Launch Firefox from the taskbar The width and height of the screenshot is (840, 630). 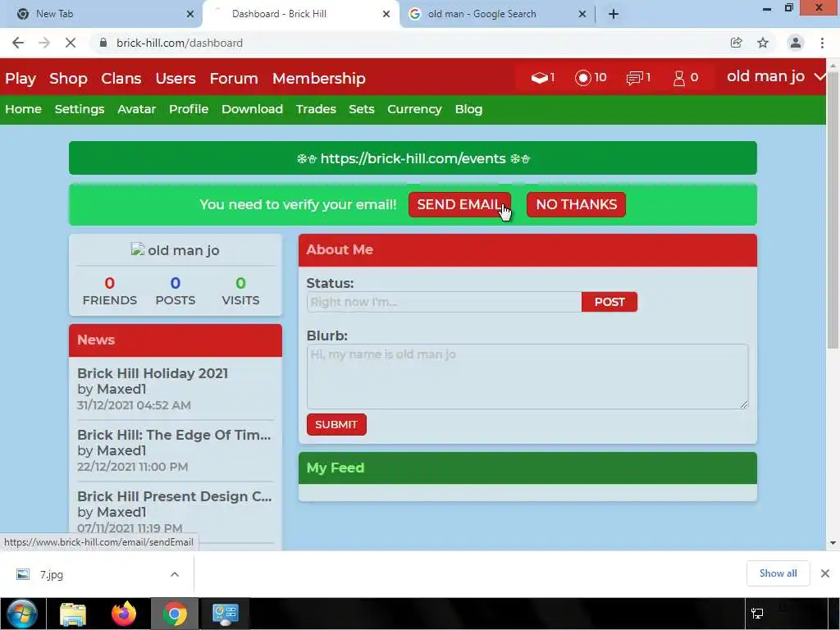pyautogui.click(x=124, y=614)
